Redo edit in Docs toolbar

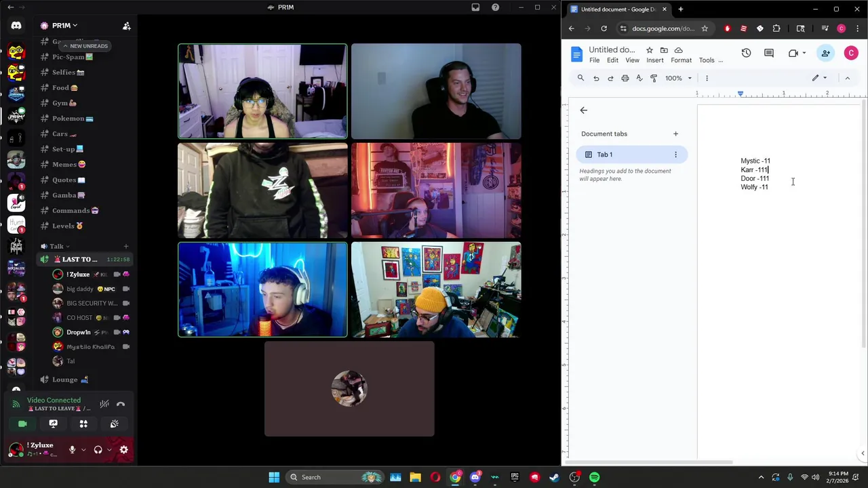click(x=610, y=78)
